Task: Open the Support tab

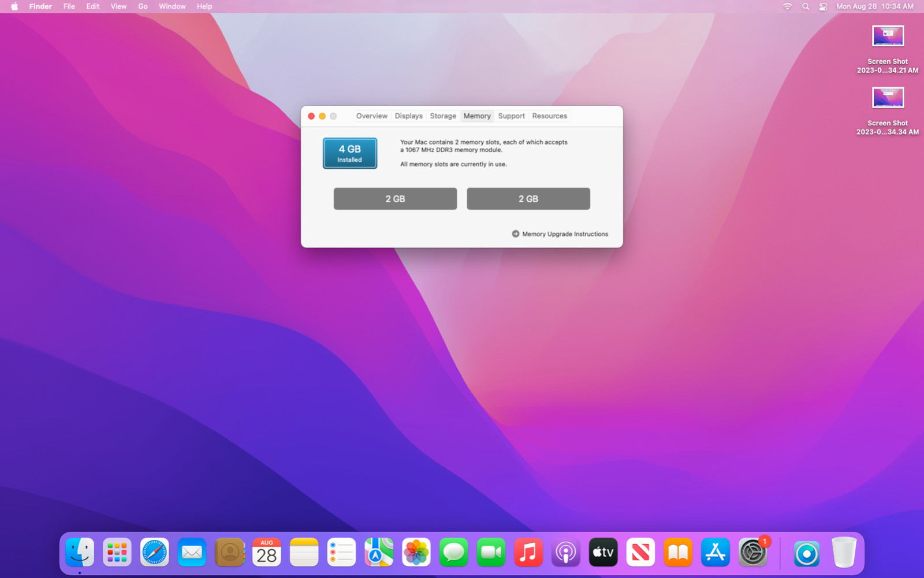Action: [512, 116]
